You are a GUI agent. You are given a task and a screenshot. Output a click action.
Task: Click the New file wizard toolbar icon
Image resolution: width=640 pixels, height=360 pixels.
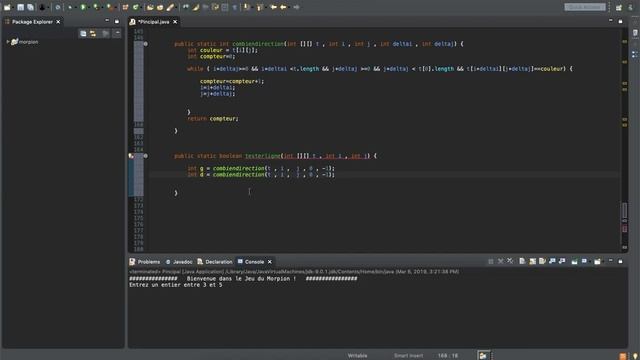(x=7, y=7)
